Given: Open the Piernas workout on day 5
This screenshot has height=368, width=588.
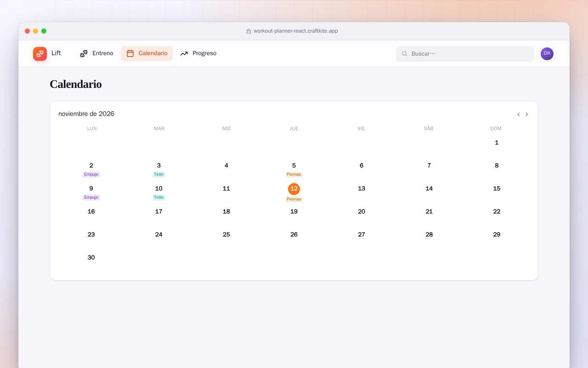Looking at the screenshot, I should [294, 174].
